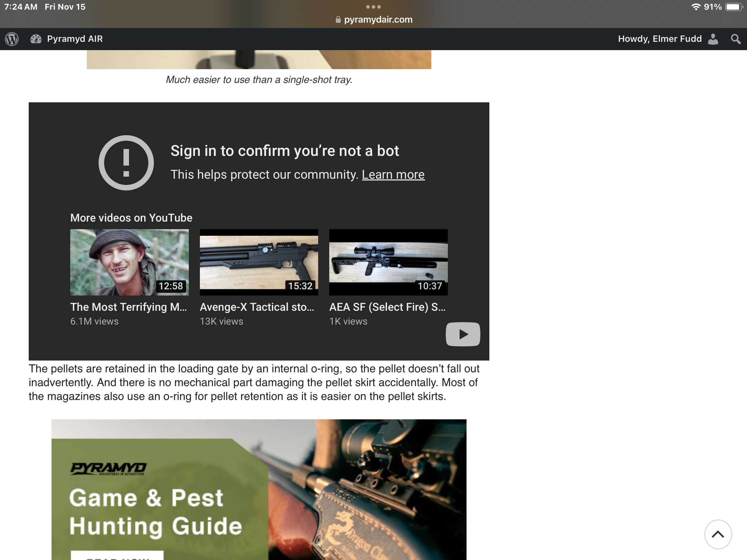Click the Pyramyd logo on the banner

(109, 469)
